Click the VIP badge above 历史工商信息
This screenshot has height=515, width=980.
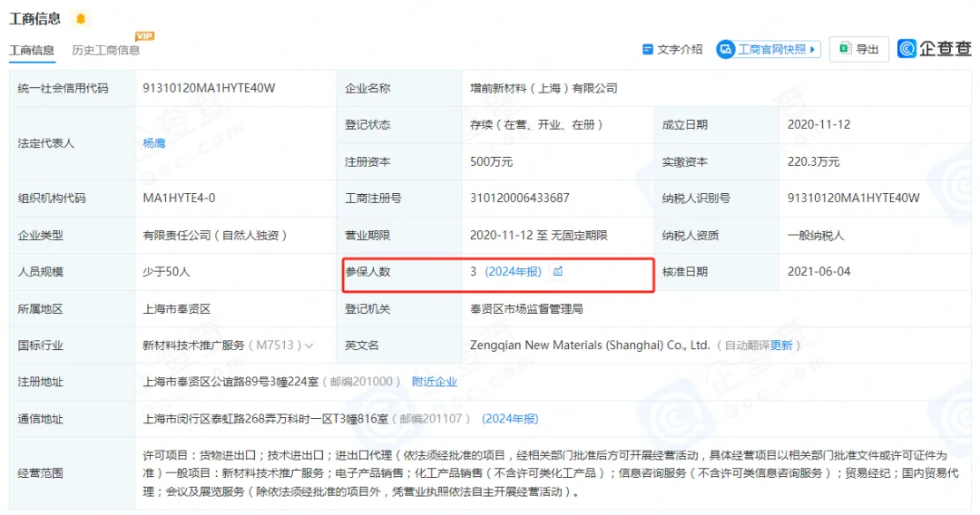(145, 36)
